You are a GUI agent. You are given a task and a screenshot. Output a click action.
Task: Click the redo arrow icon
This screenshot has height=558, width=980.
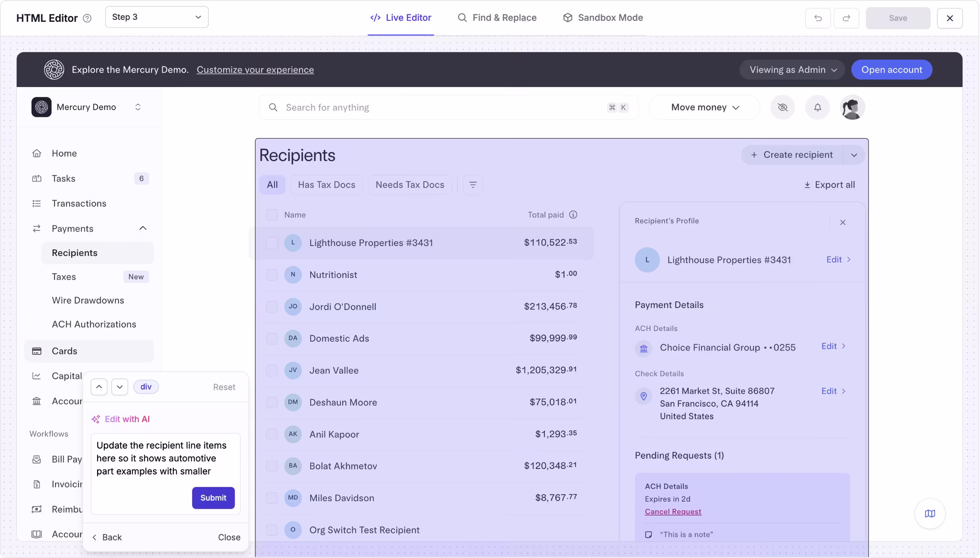pos(846,18)
